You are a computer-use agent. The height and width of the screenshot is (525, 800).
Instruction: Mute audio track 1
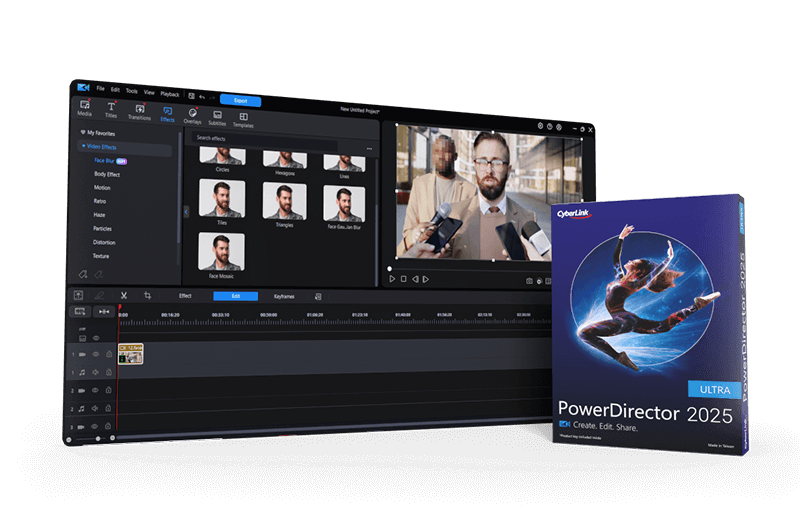pos(95,372)
